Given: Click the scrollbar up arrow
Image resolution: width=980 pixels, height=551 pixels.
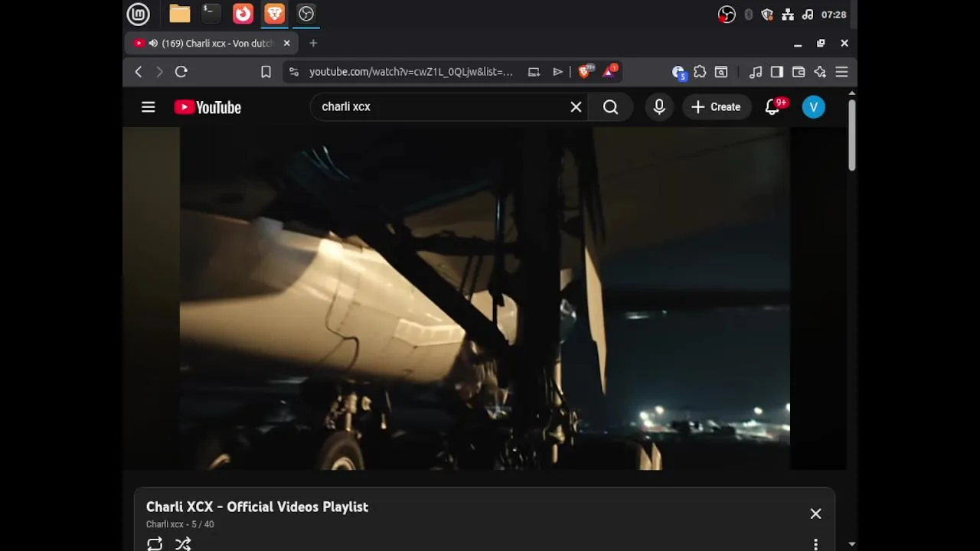Looking at the screenshot, I should pos(852,93).
